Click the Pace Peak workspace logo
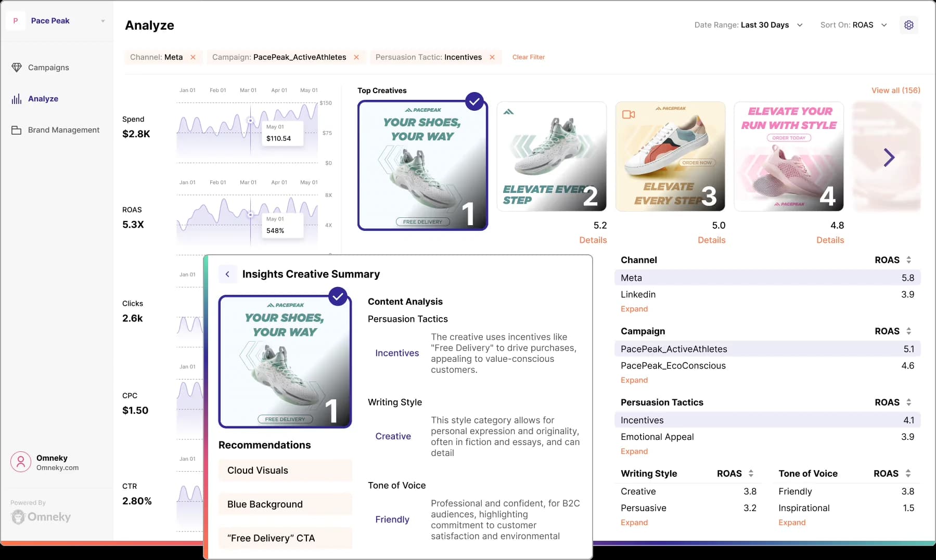The height and width of the screenshot is (560, 936). (16, 20)
